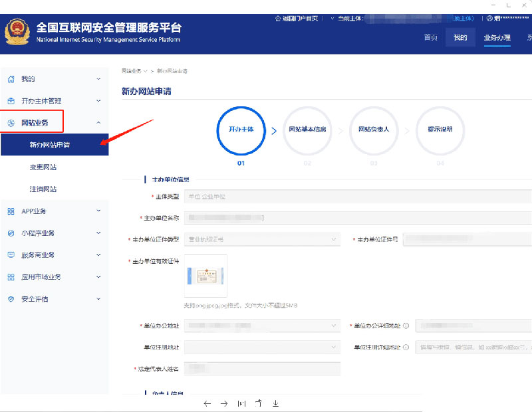Click the download arrow icon in bottom toolbar
532x412 pixels.
(x=275, y=403)
